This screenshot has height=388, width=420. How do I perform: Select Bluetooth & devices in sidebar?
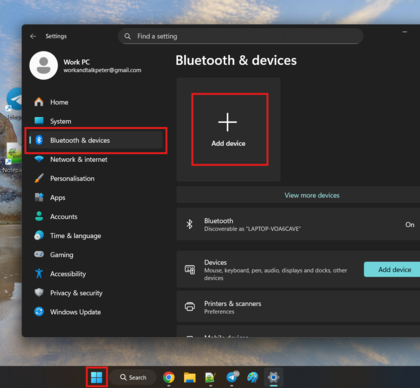coord(96,140)
